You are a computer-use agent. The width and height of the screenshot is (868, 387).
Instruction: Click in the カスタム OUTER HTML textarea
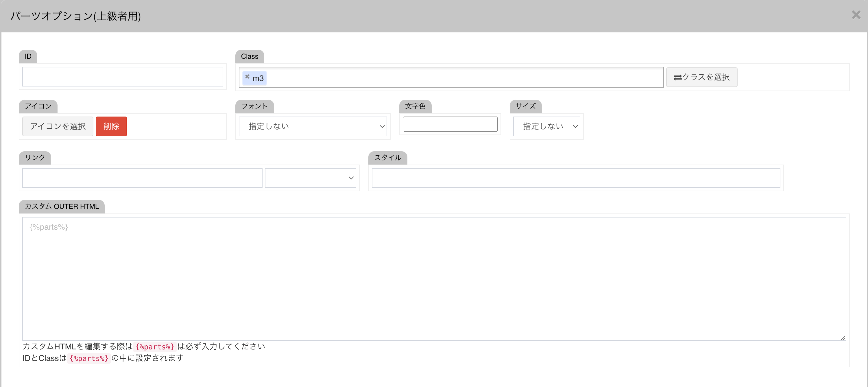[x=434, y=279]
